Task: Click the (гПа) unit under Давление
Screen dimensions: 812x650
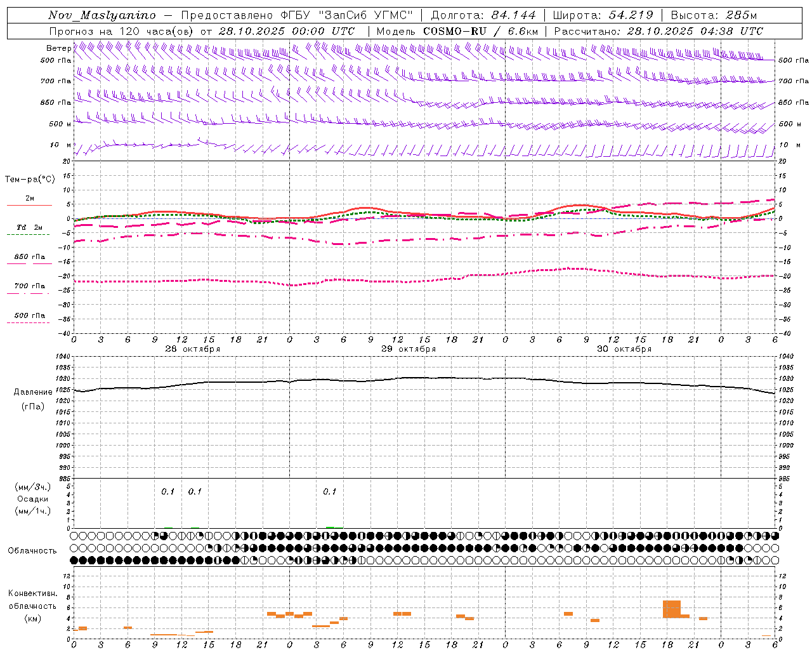Action: (x=33, y=407)
